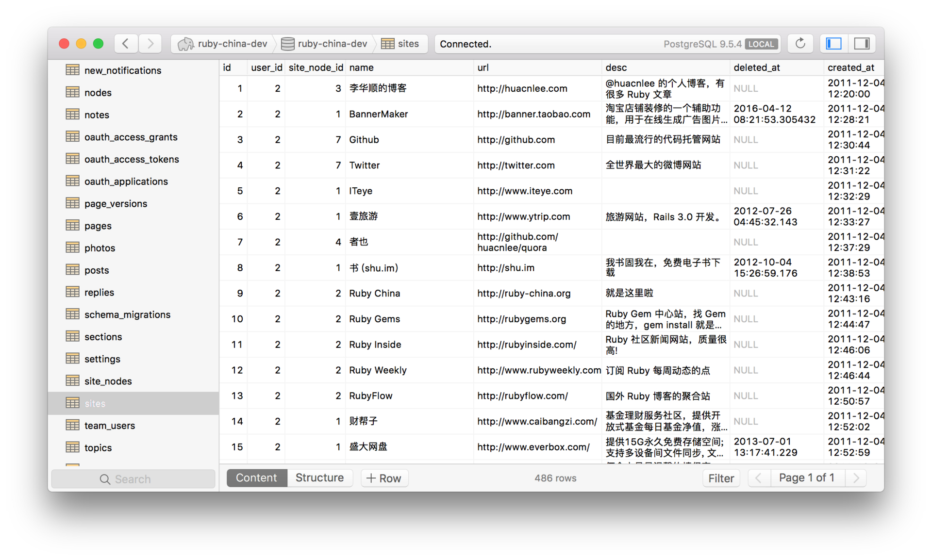Click the forward navigation arrow
This screenshot has width=932, height=560.
pos(150,44)
